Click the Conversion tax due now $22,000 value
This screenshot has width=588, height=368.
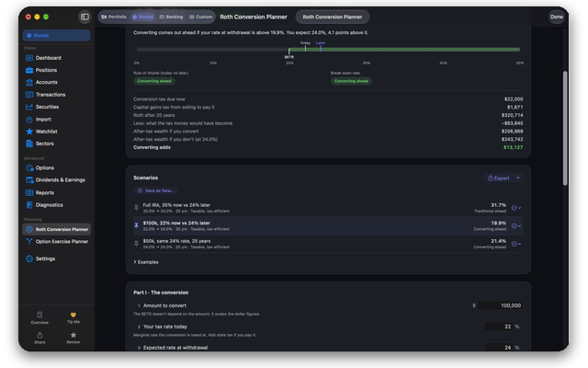514,99
